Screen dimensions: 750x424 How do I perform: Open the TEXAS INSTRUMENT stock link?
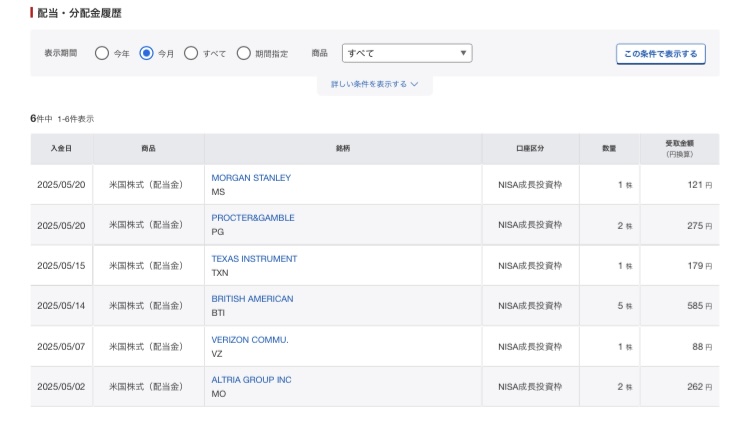click(x=254, y=259)
